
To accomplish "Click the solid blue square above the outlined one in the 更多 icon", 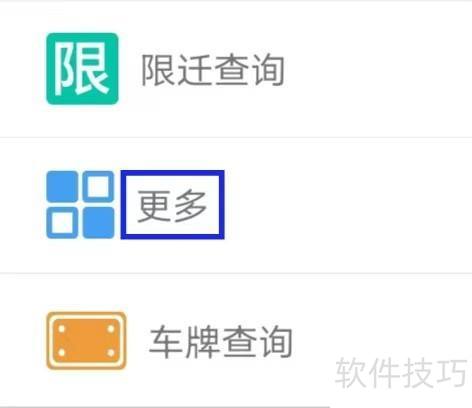I will [62, 186].
